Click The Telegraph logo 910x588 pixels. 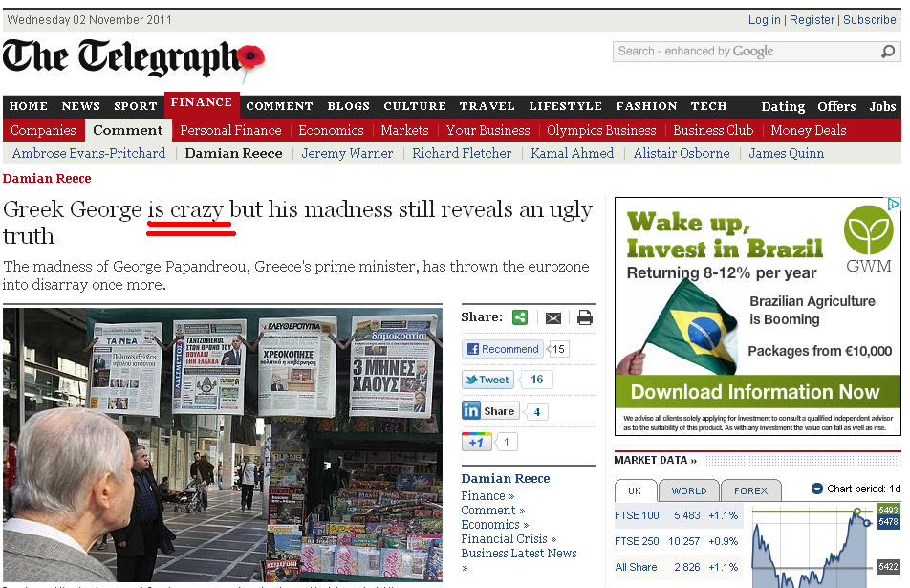point(133,59)
